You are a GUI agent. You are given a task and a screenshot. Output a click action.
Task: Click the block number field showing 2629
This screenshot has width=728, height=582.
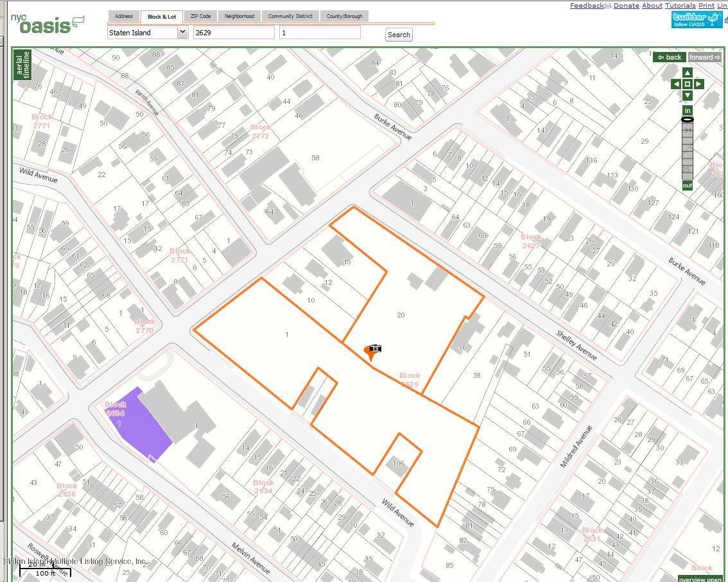point(234,33)
